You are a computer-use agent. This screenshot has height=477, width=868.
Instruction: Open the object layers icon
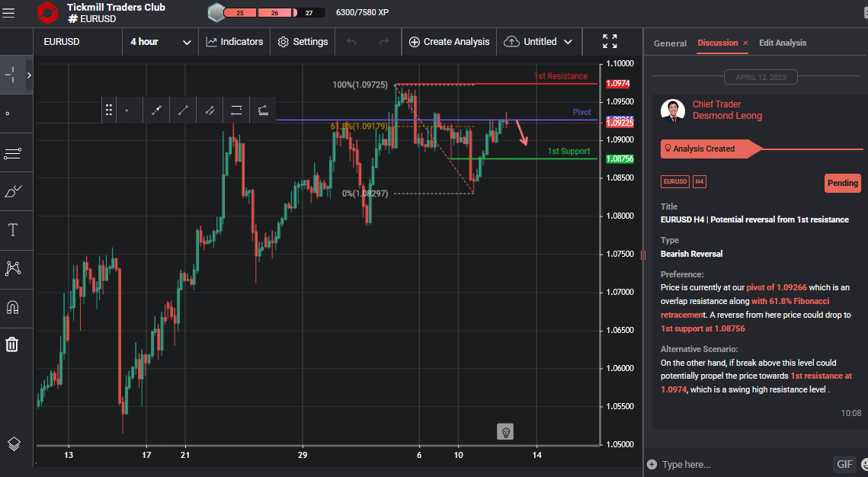click(14, 443)
